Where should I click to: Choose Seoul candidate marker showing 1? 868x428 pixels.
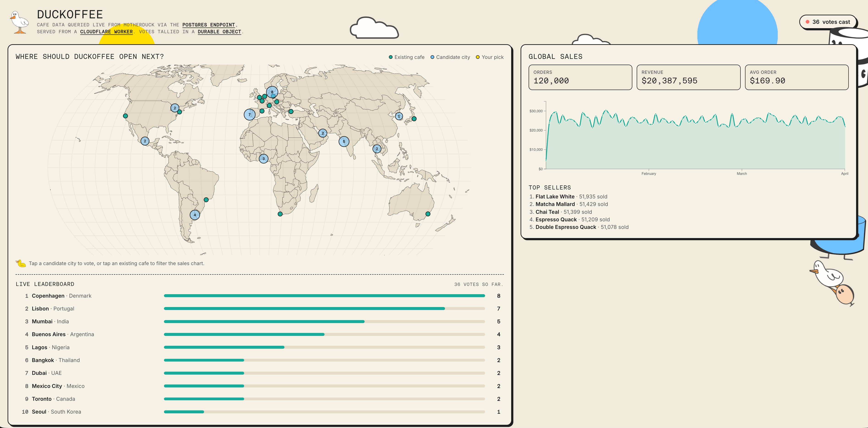[399, 116]
